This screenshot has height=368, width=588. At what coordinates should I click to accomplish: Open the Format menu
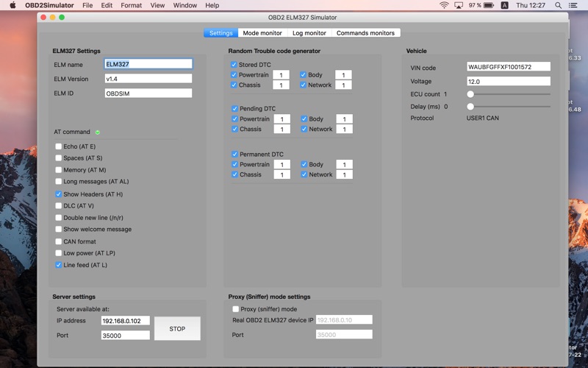click(132, 5)
